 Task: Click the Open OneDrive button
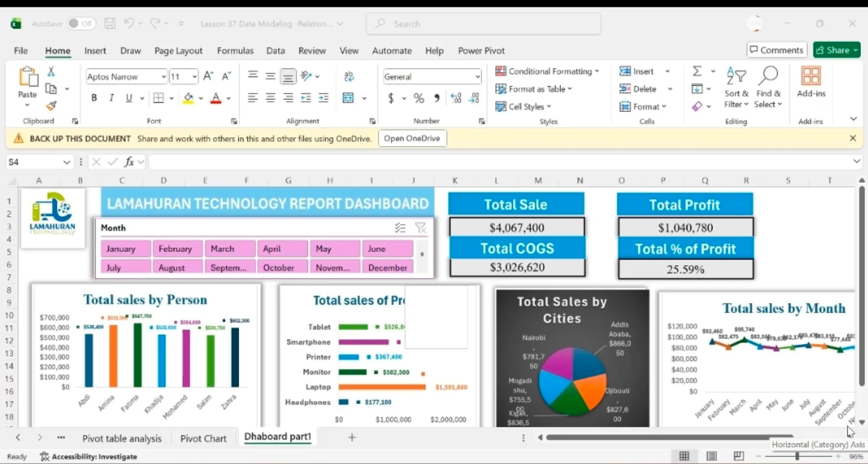(412, 138)
